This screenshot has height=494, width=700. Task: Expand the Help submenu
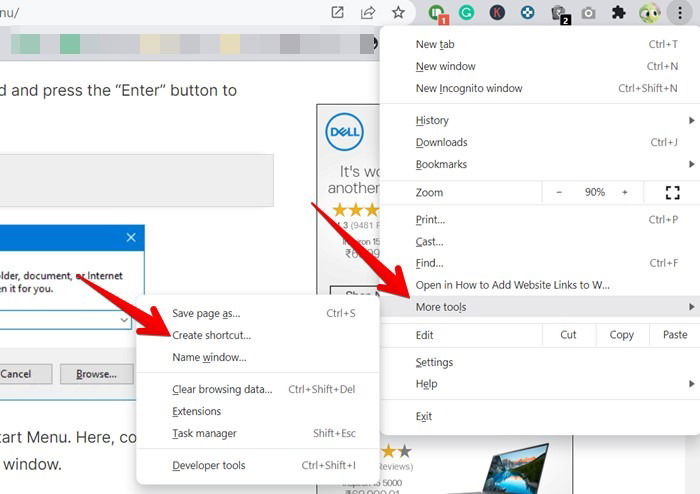539,384
